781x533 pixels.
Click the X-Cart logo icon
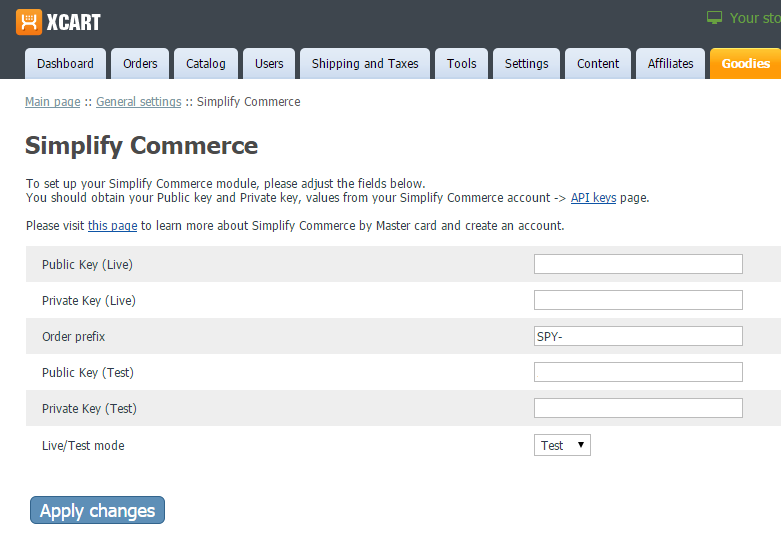click(29, 21)
